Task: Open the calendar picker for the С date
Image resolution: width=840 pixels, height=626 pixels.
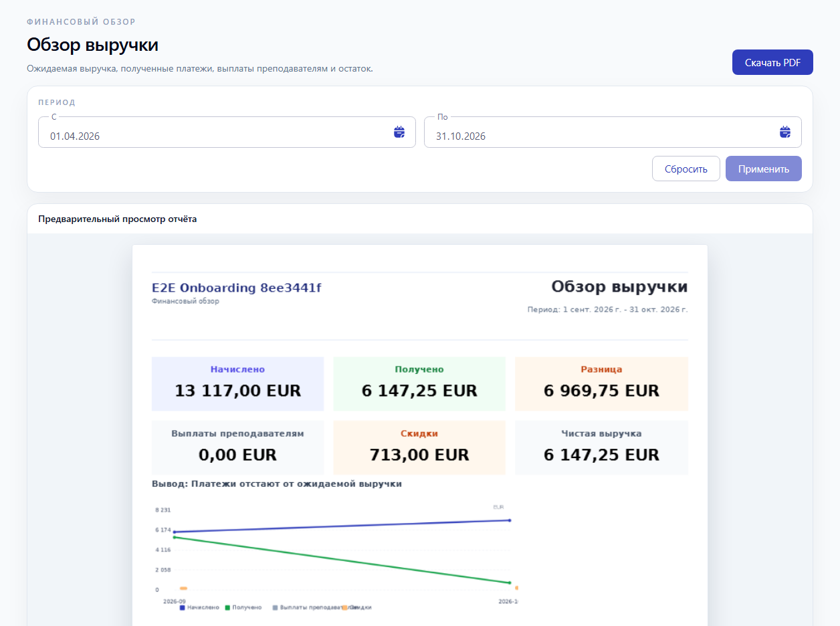Action: [399, 132]
